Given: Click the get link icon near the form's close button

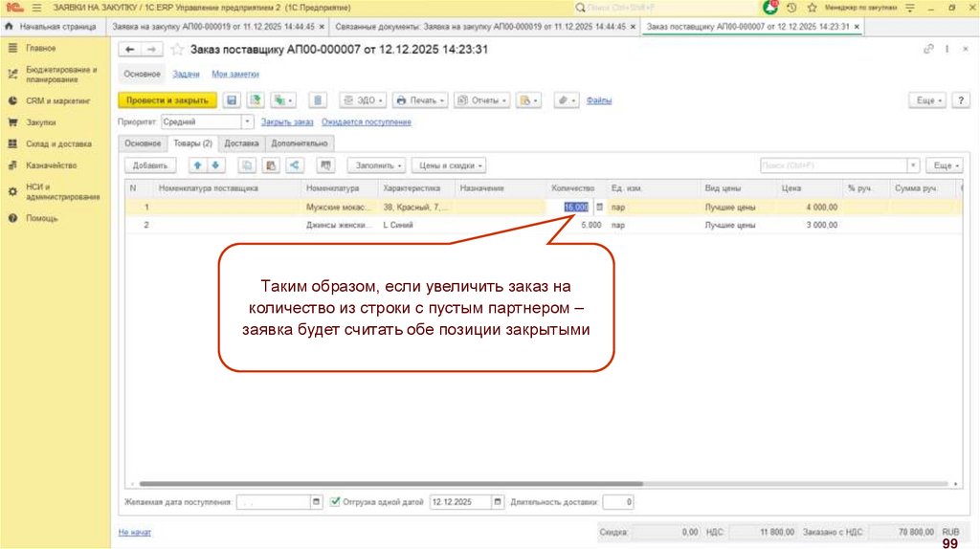Looking at the screenshot, I should 928,49.
